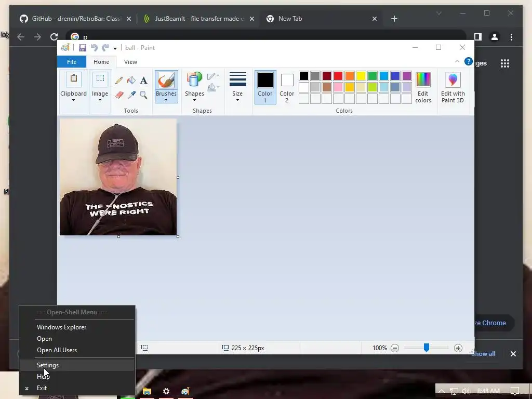Screen dimensions: 532x399
Task: Select the Color picker eyedropper tool
Action: click(x=131, y=95)
